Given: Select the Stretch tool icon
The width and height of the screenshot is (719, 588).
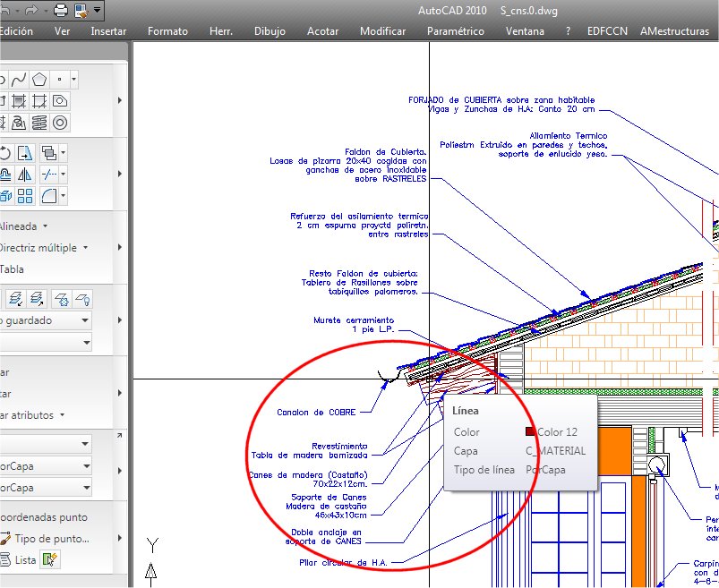Looking at the screenshot, I should pos(25,153).
